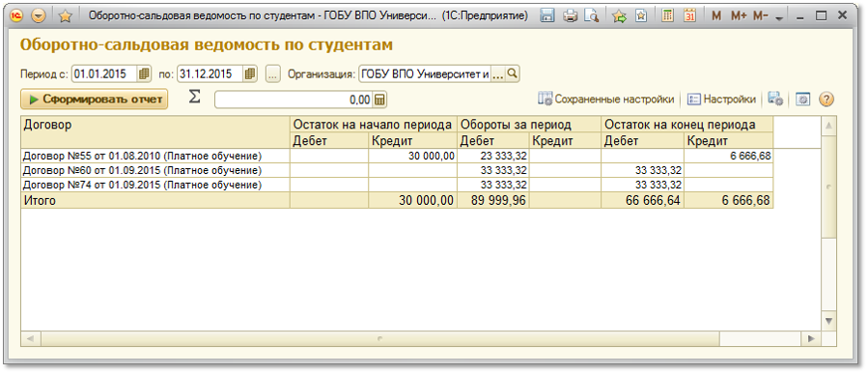868x374 pixels.
Task: Open Сохраненные настройки
Action: click(x=606, y=100)
